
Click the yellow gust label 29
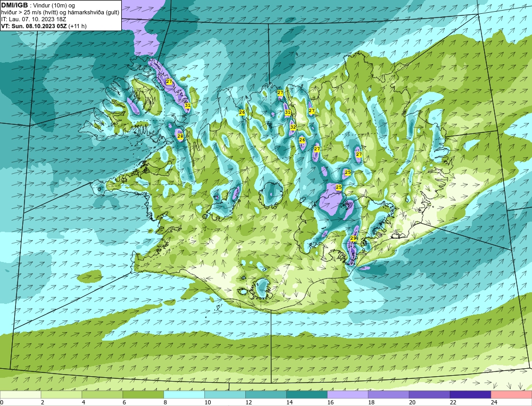(353, 238)
